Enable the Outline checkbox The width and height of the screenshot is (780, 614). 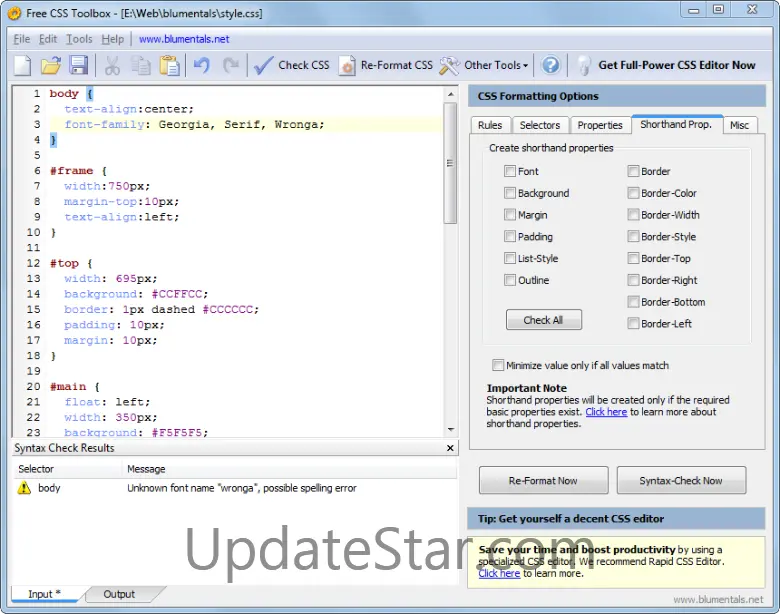click(x=509, y=280)
